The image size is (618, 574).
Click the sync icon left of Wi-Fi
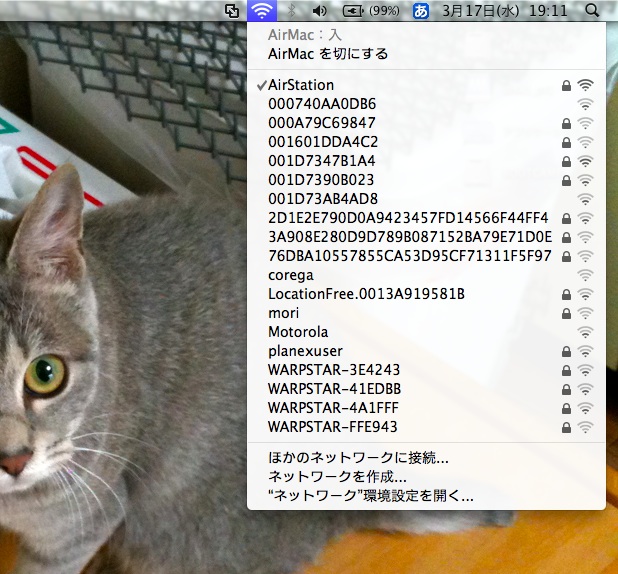click(232, 11)
